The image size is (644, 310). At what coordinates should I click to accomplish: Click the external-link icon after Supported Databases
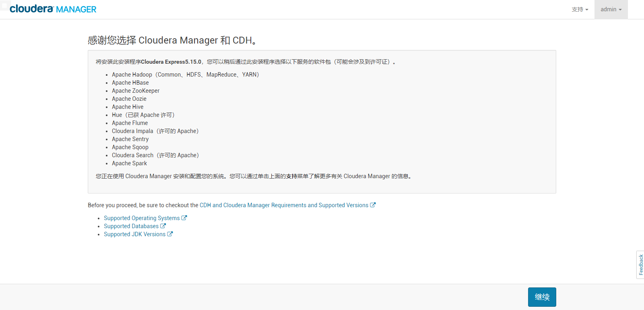pyautogui.click(x=163, y=226)
